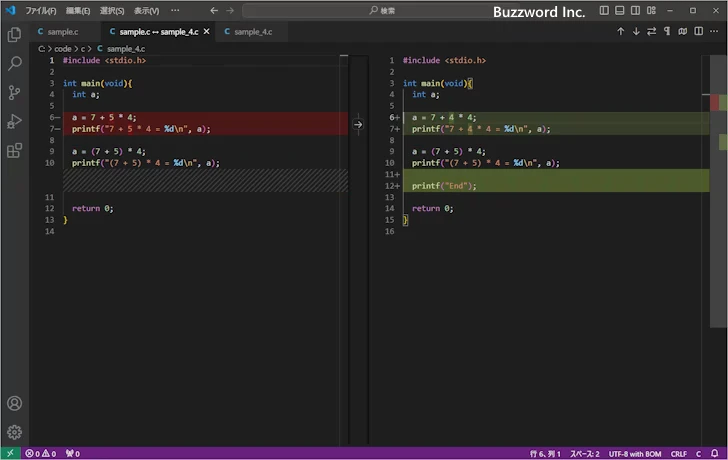The width and height of the screenshot is (728, 460).
Task: Expand the hidden menu items ellipsis
Action: pos(175,10)
